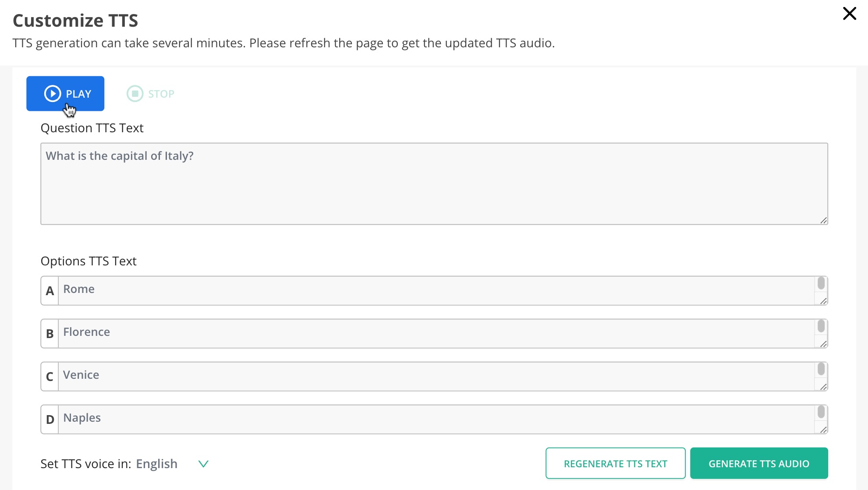Click option B's resize corner handle
The image size is (868, 490).
823,344
